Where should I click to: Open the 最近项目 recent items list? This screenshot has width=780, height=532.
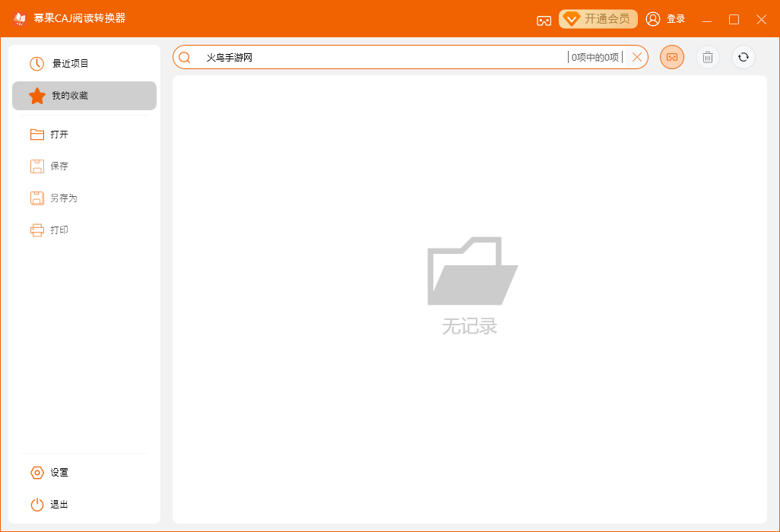pyautogui.click(x=84, y=64)
